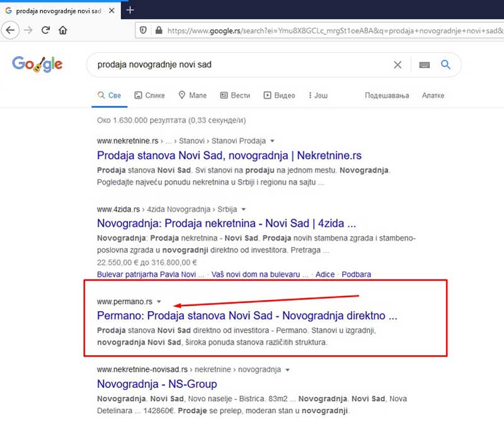The image size is (504, 422).
Task: Follow the 'Adice' sitelink
Action: pyautogui.click(x=325, y=275)
